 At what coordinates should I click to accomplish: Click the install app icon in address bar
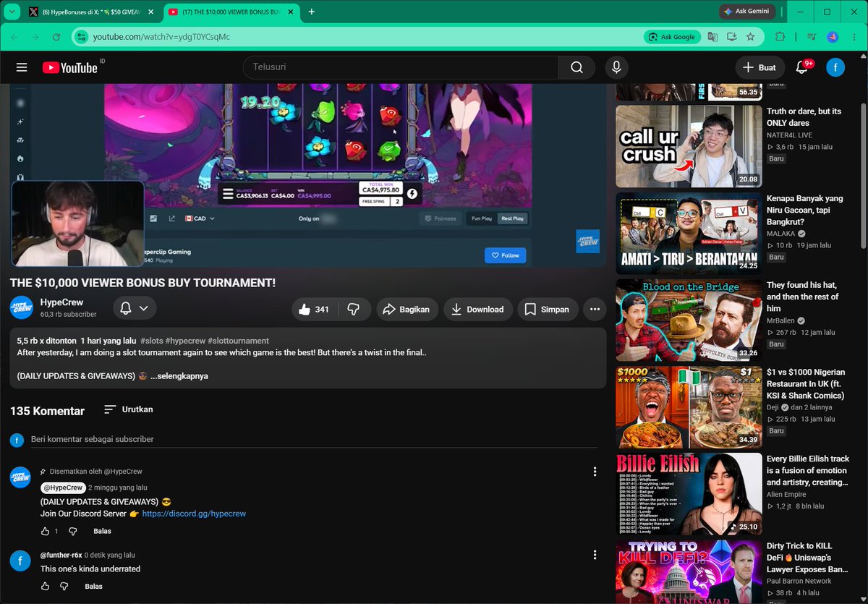click(732, 36)
